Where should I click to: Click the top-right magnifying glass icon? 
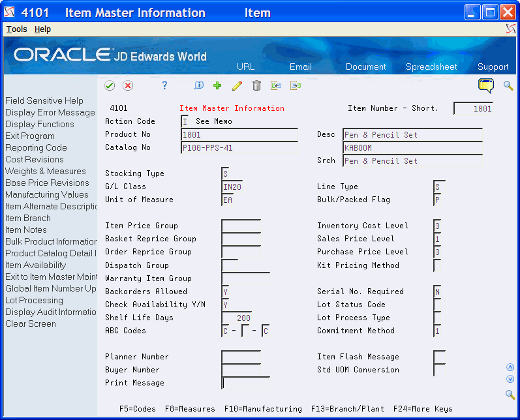(x=508, y=85)
